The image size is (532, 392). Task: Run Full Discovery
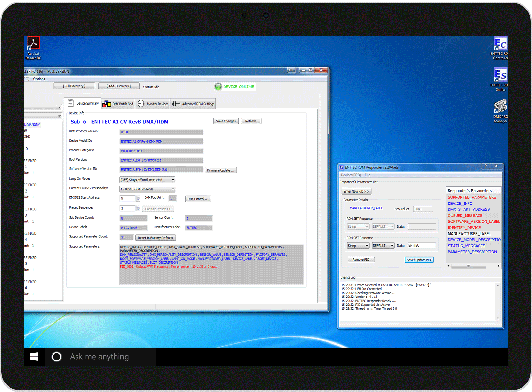pos(74,86)
